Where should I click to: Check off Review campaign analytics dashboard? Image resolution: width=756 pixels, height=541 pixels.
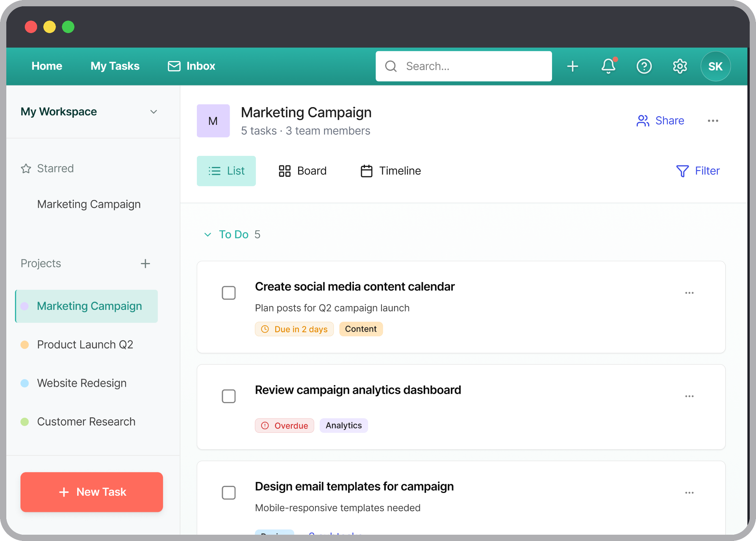(x=229, y=396)
